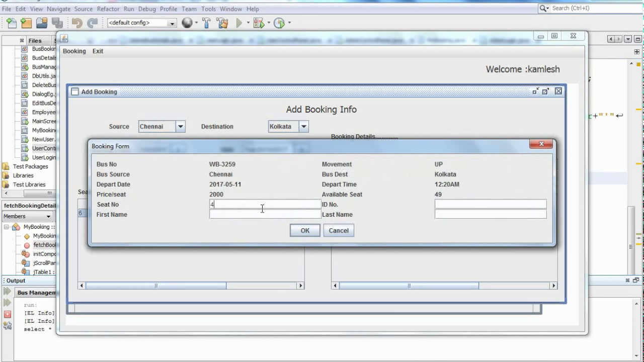Collapse the MyBooking tree node
The width and height of the screenshot is (644, 362).
[6, 227]
